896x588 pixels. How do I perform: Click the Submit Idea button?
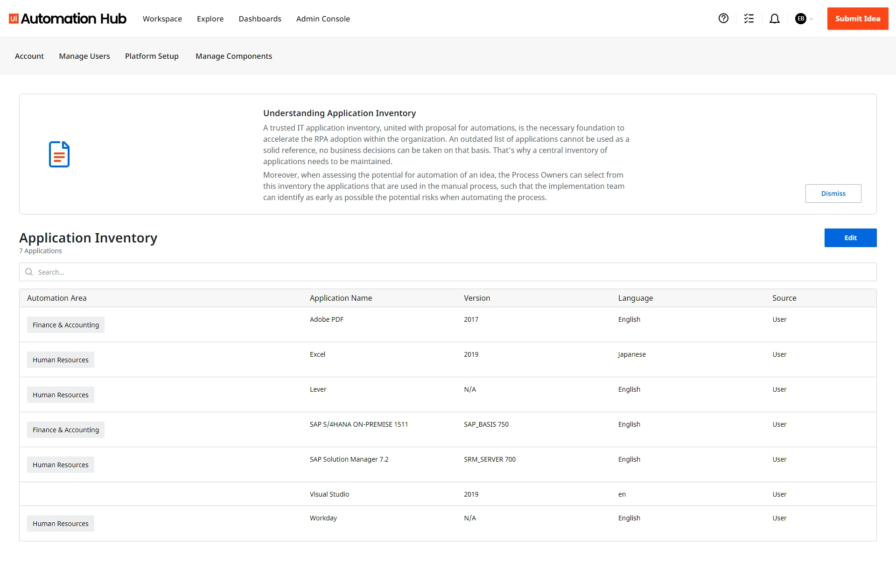click(858, 19)
